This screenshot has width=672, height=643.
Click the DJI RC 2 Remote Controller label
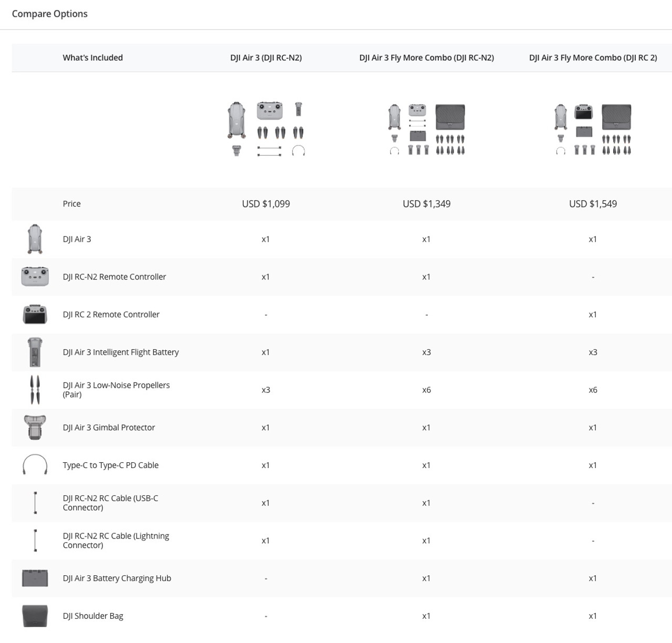(111, 314)
